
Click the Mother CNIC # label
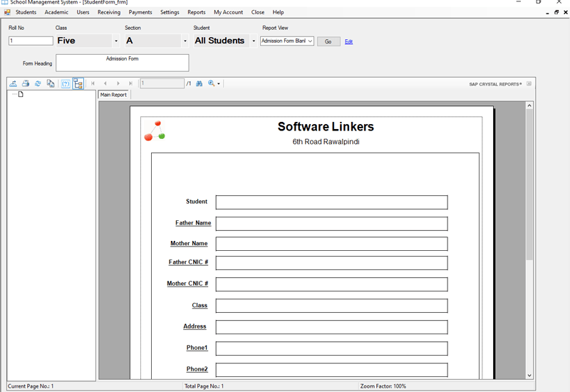pos(187,283)
